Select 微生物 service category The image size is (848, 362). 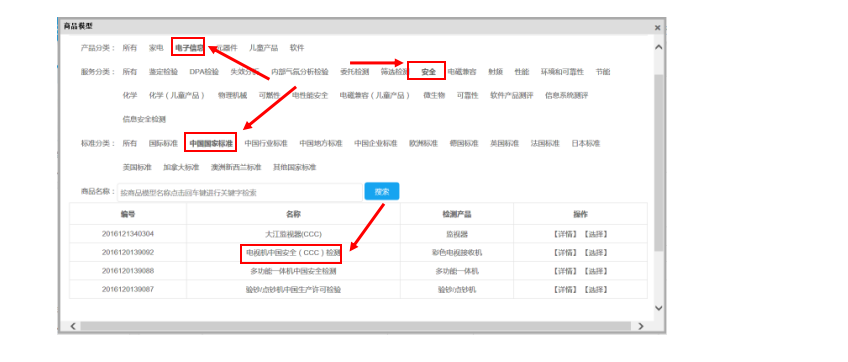[x=434, y=95]
